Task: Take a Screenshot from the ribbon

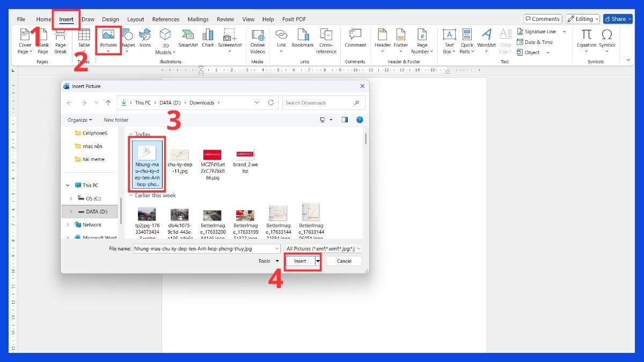Action: [230, 40]
